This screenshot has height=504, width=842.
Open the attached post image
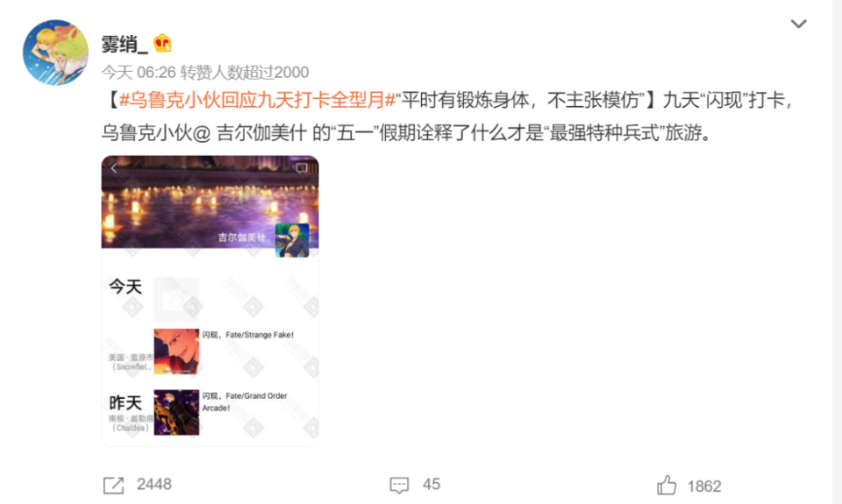pyautogui.click(x=210, y=301)
